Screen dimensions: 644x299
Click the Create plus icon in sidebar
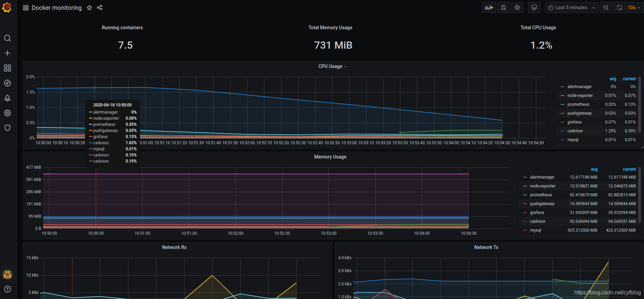7,53
